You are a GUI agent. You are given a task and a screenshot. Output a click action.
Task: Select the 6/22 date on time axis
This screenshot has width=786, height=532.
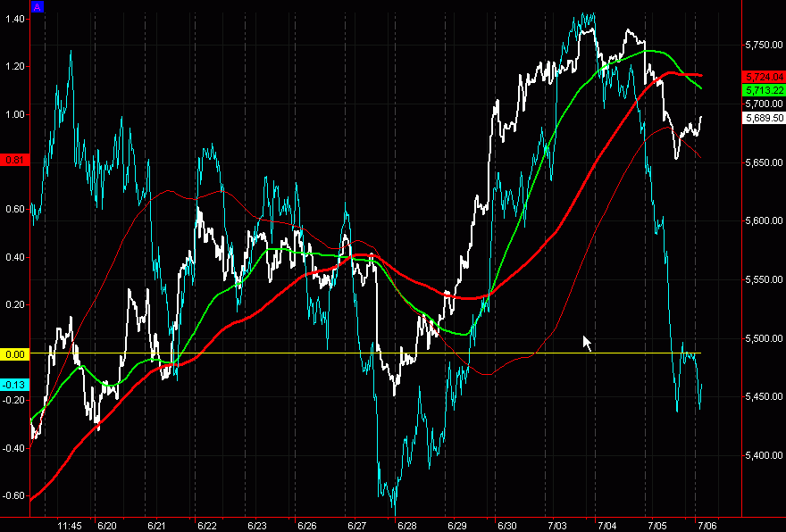[207, 526]
